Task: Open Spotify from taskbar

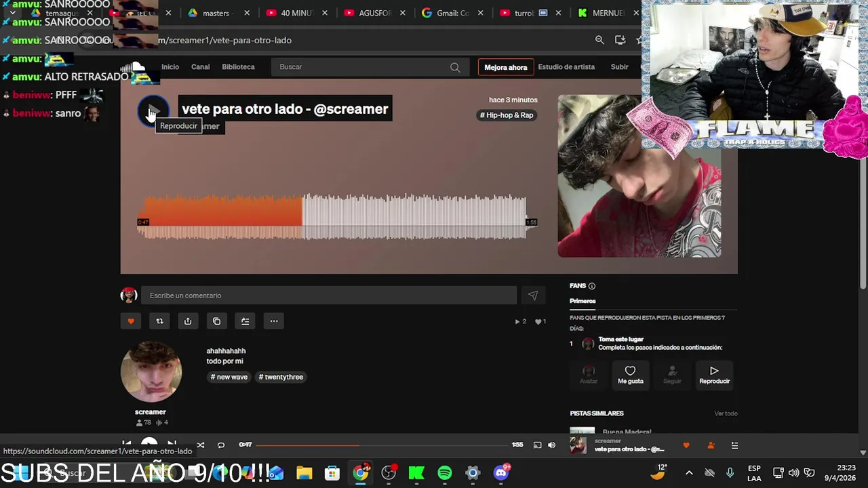Action: pyautogui.click(x=445, y=473)
